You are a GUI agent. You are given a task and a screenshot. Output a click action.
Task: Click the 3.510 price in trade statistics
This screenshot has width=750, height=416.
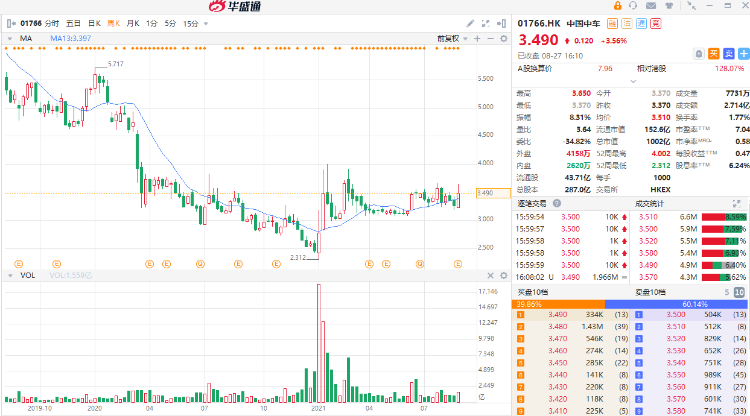tap(648, 217)
